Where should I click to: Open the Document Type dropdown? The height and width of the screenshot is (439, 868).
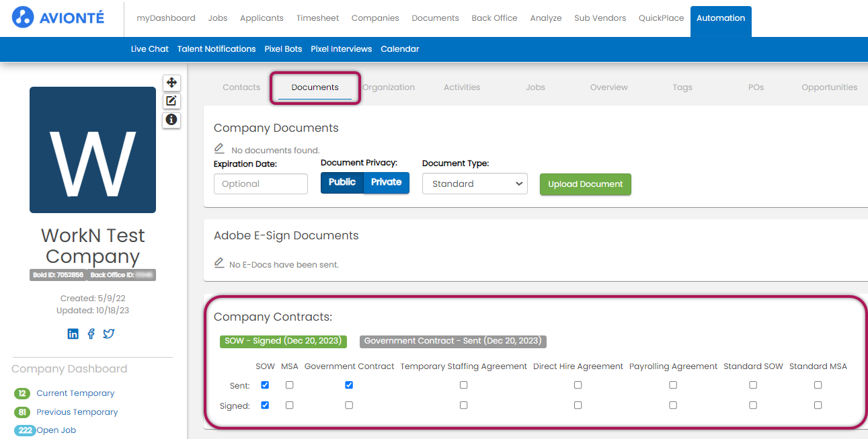[475, 184]
